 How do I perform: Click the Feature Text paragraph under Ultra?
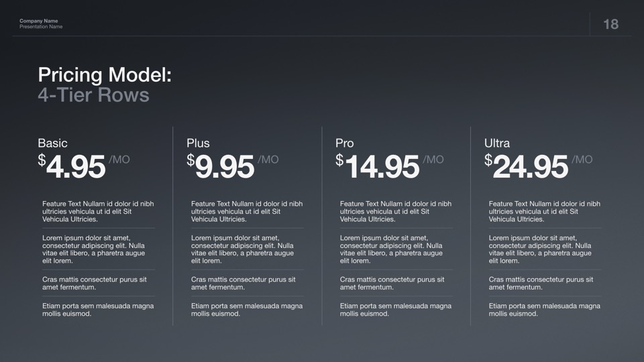[x=544, y=211]
